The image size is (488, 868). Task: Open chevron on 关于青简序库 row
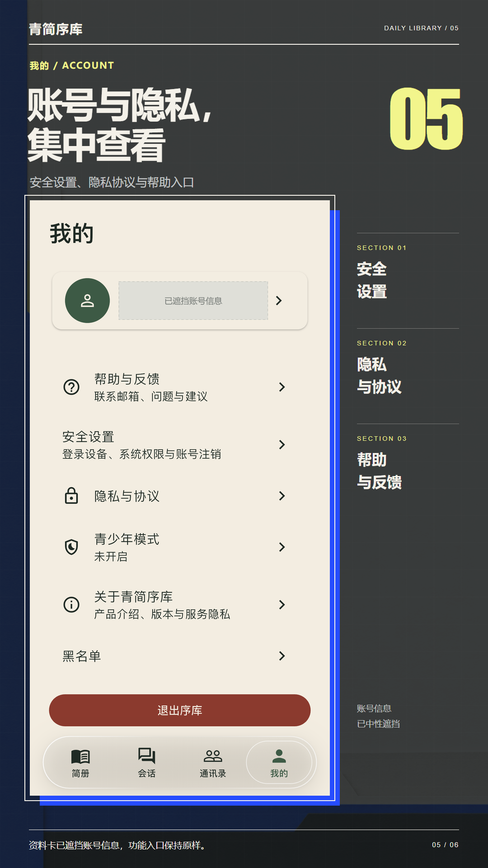tap(282, 605)
